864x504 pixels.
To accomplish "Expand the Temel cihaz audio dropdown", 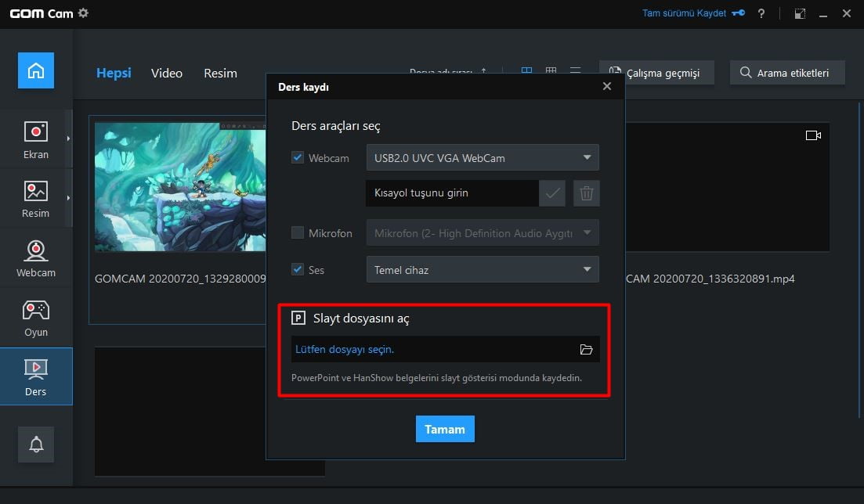I will (482, 270).
